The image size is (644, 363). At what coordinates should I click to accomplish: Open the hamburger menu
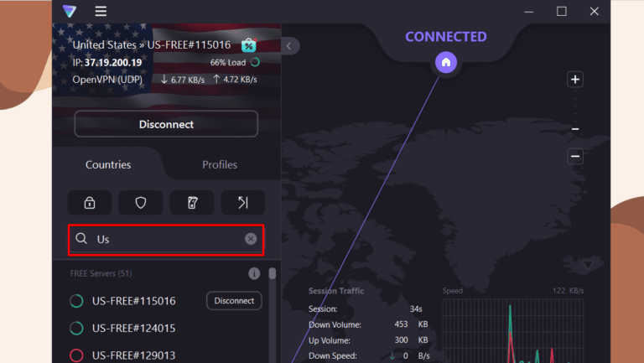tap(101, 11)
